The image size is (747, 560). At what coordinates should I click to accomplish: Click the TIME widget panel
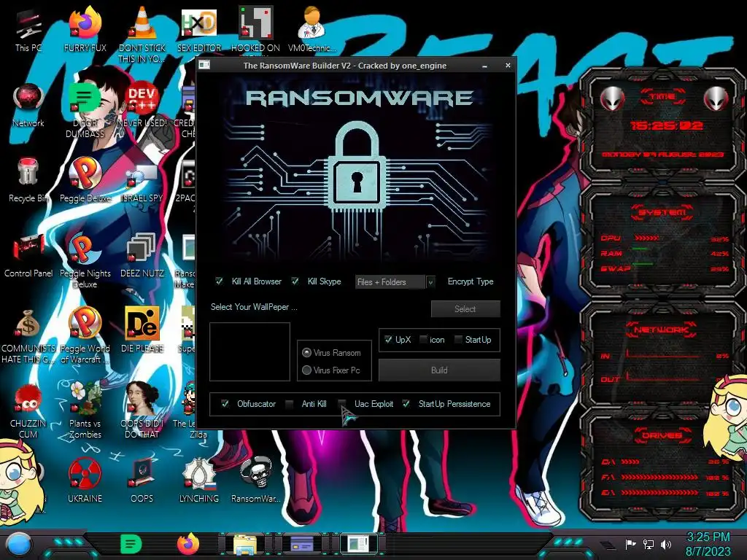tap(662, 125)
